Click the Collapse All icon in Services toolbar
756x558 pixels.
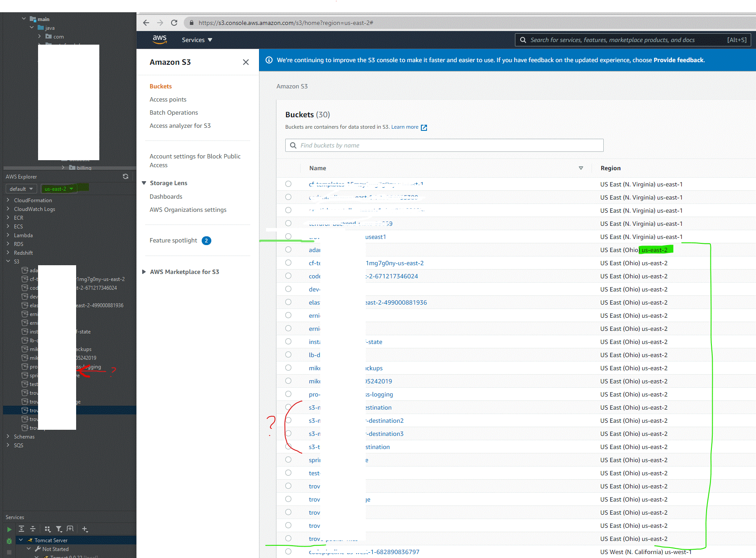pyautogui.click(x=32, y=529)
